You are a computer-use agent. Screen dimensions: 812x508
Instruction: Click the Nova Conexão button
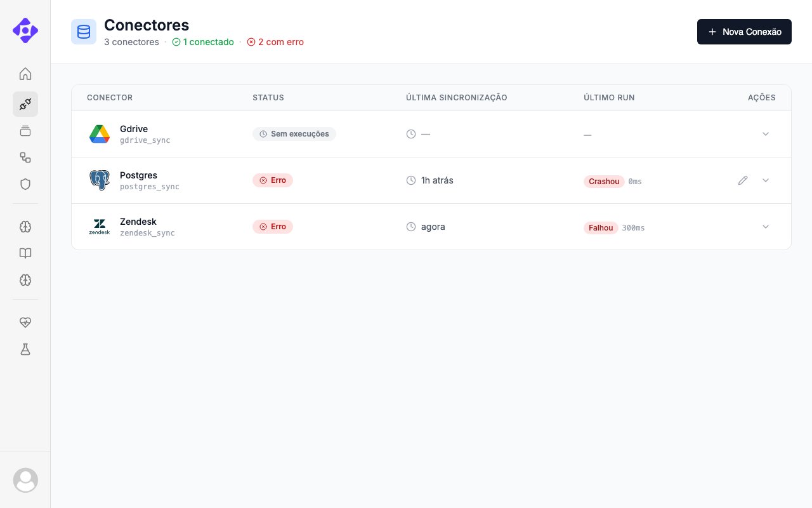[x=744, y=32]
